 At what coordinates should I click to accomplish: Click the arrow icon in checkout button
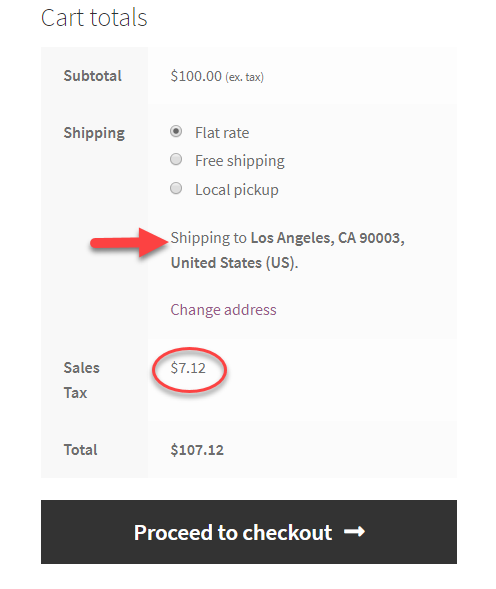pyautogui.click(x=354, y=532)
